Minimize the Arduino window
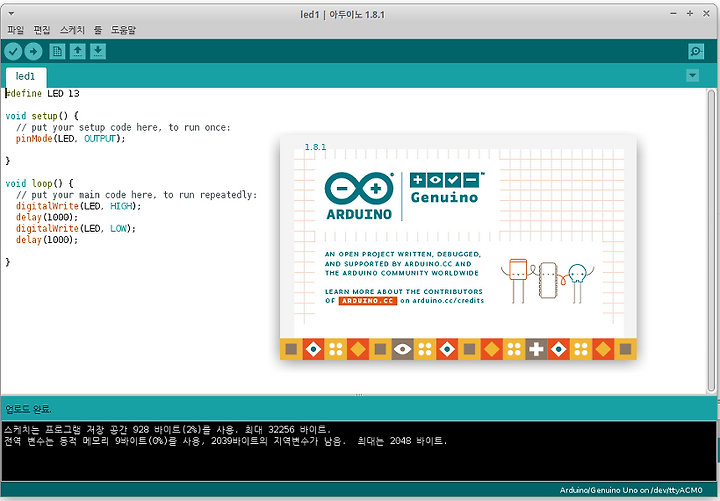The width and height of the screenshot is (720, 501). tap(673, 14)
